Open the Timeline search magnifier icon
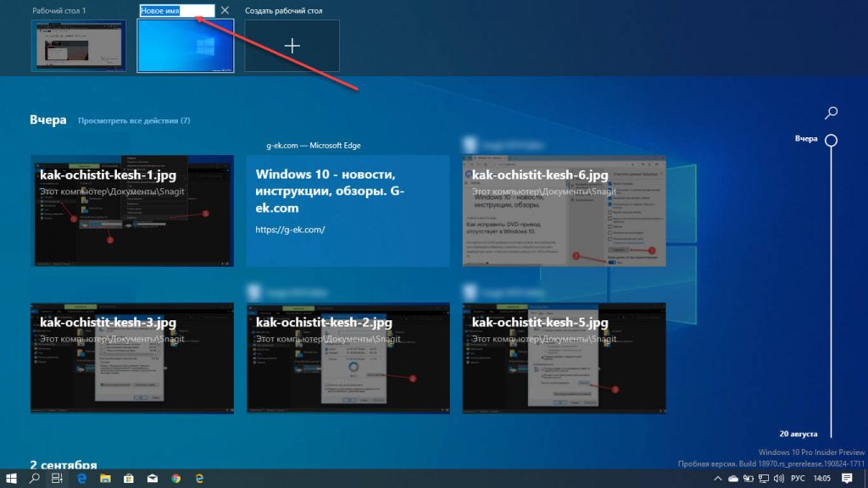 [831, 113]
